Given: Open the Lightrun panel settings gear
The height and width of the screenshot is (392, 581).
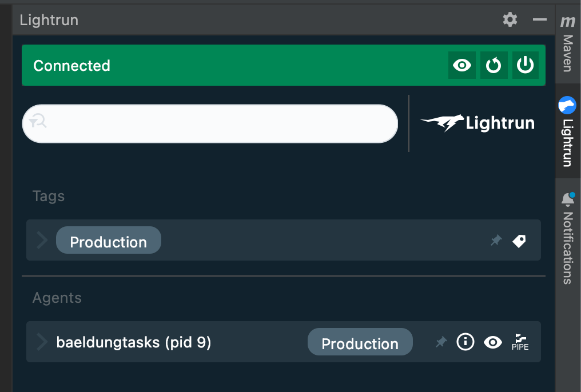Looking at the screenshot, I should [510, 19].
